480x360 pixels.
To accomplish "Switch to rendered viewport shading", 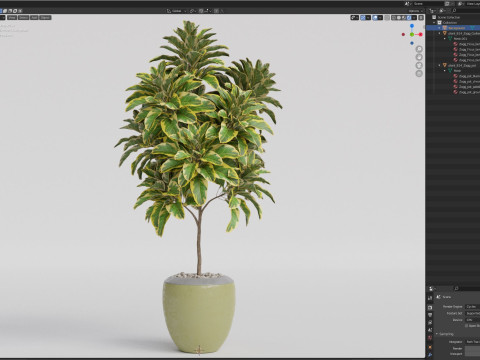I will click(409, 17).
